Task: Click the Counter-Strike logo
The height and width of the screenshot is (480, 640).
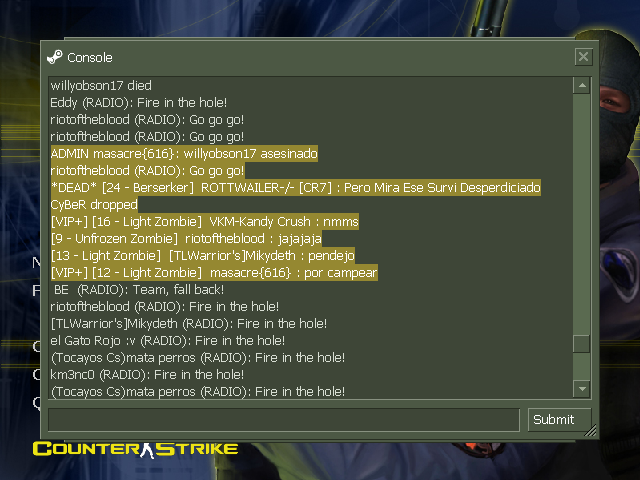Action: point(135,449)
